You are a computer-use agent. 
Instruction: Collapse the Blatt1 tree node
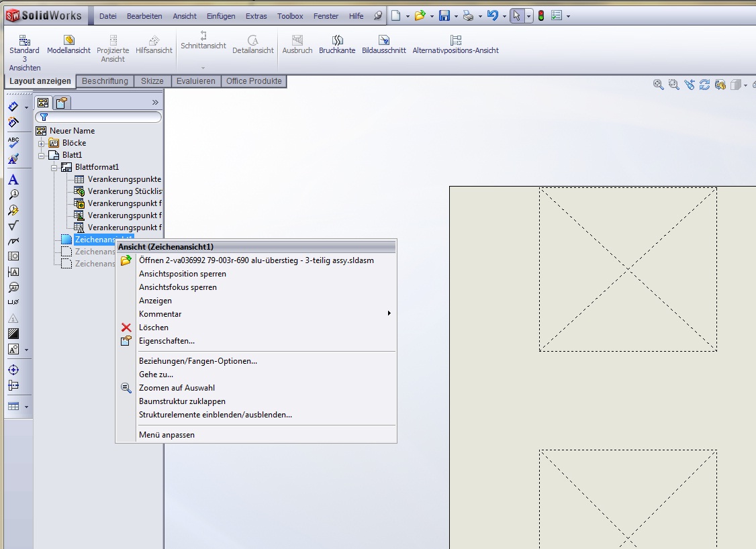click(x=42, y=155)
